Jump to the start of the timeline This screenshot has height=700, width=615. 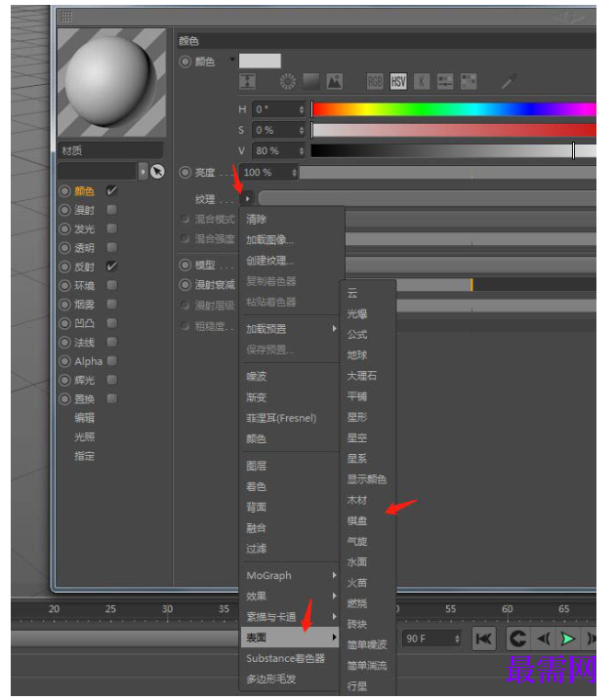(484, 638)
